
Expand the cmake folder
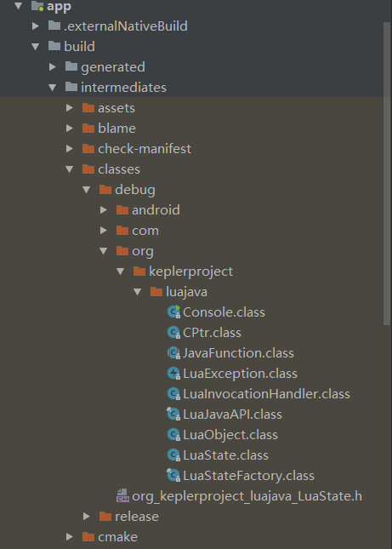69,536
